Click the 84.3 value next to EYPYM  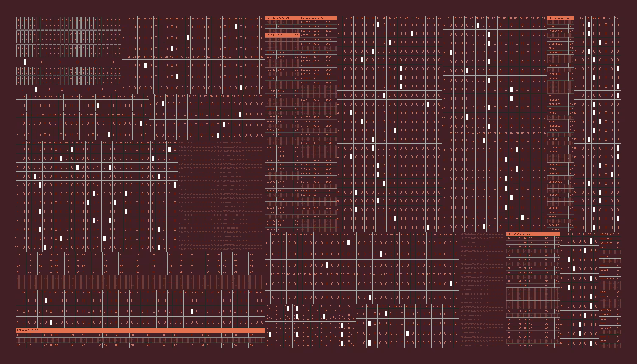click(281, 121)
